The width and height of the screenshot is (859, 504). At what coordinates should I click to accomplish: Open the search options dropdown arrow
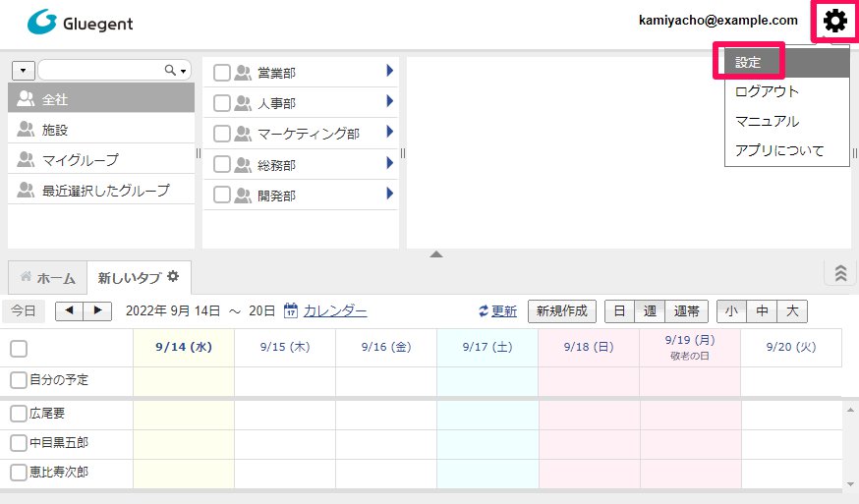(x=184, y=71)
